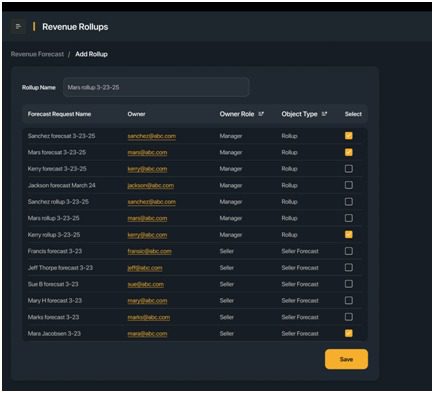This screenshot has height=393, width=434.
Task: Click the Rollup Name field label
Action: point(39,87)
